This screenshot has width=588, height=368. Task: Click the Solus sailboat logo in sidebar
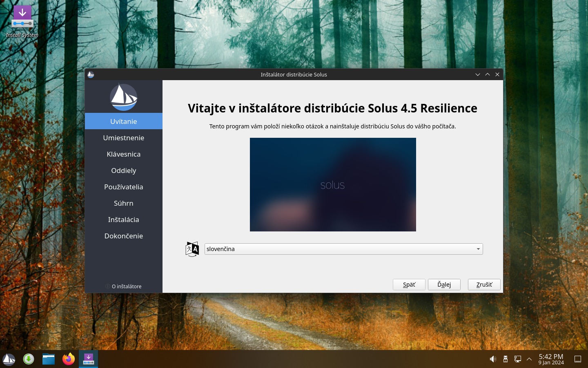123,97
